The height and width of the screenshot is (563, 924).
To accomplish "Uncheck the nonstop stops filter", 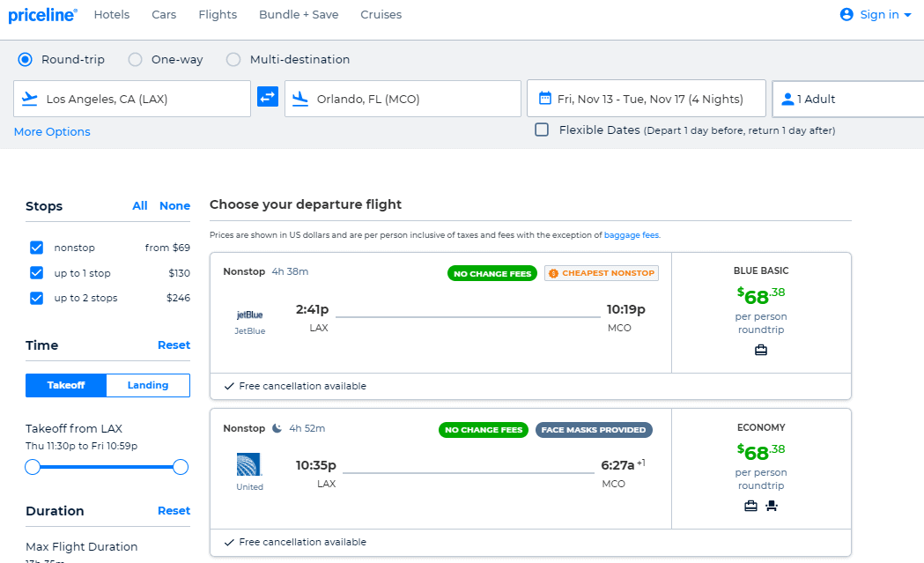I will tap(36, 248).
